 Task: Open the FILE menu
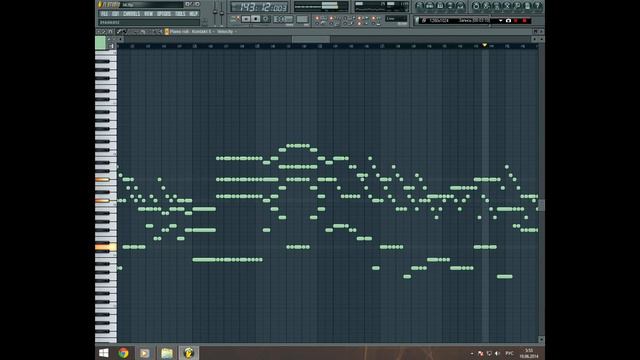104,14
